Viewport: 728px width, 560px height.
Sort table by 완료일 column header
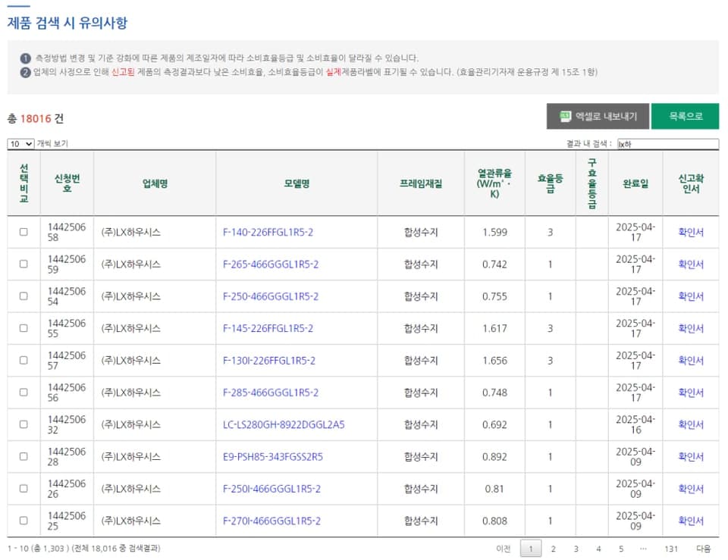pyautogui.click(x=635, y=183)
